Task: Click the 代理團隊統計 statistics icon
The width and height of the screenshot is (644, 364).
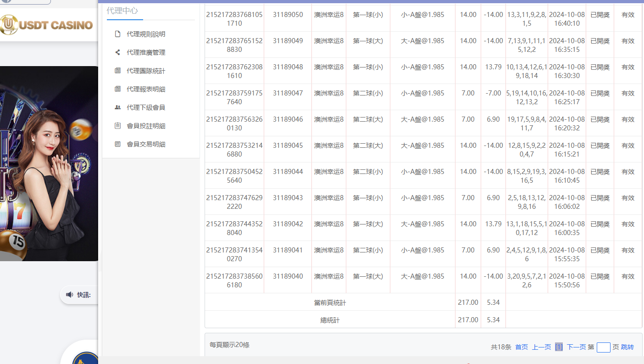Action: [118, 70]
